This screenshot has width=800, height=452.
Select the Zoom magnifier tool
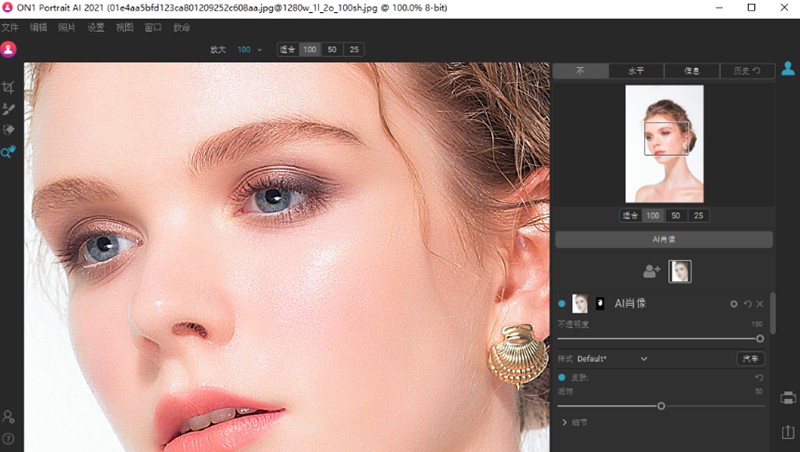pos(8,152)
